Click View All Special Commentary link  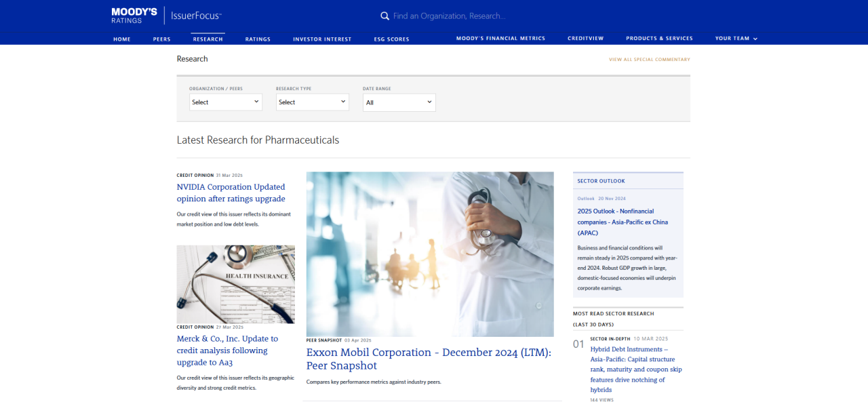coord(649,60)
